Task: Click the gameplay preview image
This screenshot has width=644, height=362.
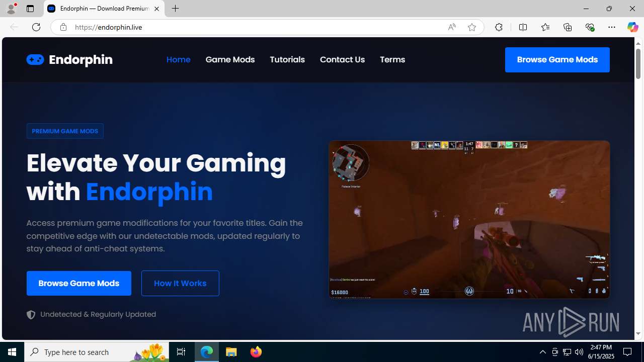Action: [x=469, y=220]
